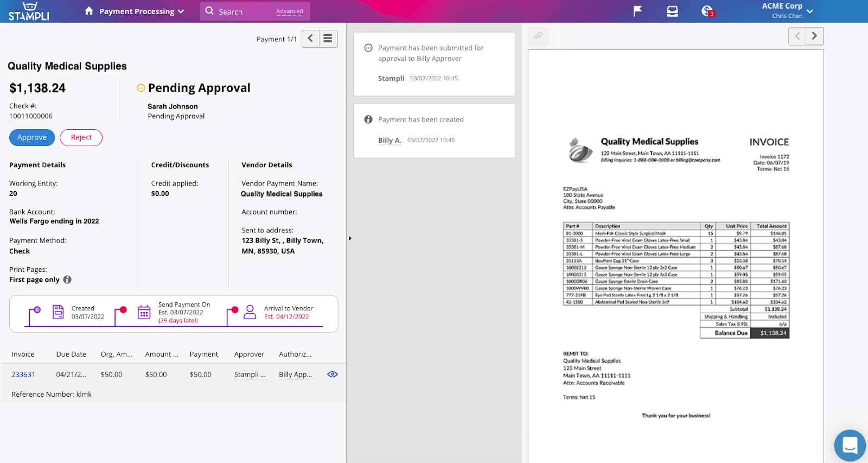Click the globe alerts icon
868x463 pixels.
pyautogui.click(x=707, y=11)
